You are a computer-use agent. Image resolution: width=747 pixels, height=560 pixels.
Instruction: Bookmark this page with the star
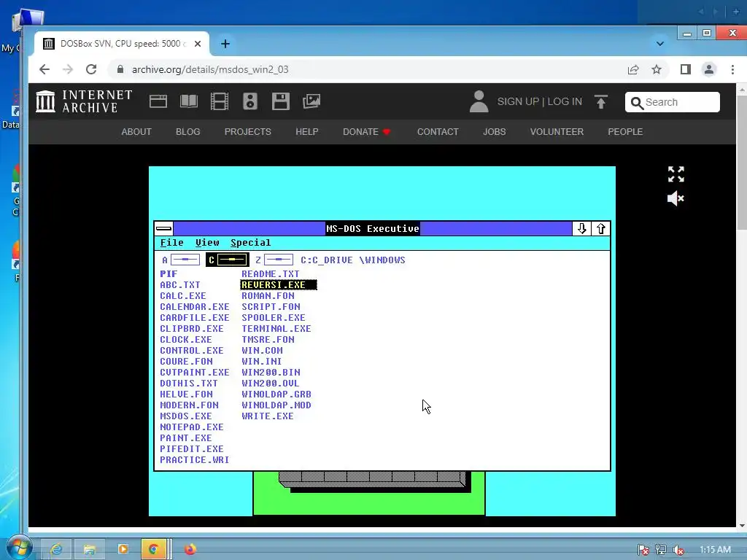pos(657,69)
